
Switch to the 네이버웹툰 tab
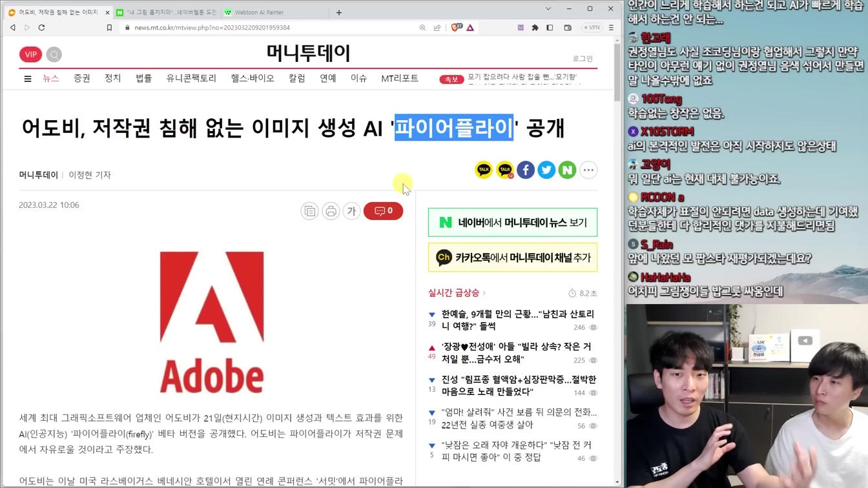167,12
